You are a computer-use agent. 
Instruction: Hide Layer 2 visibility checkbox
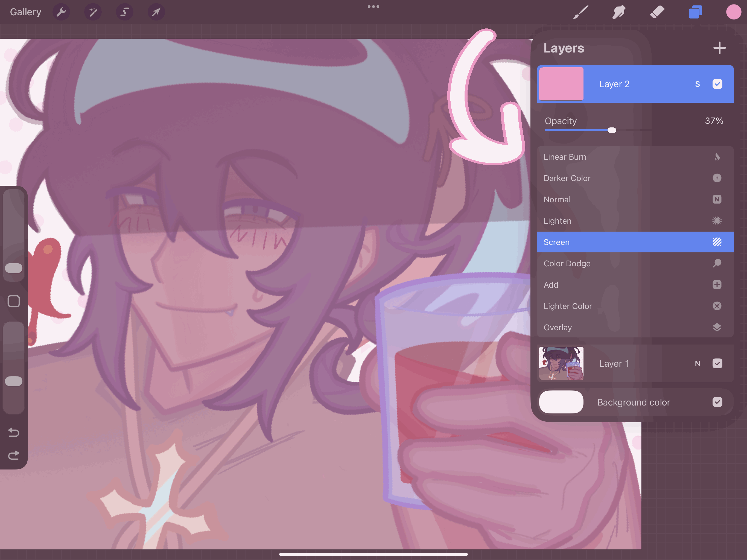(x=717, y=84)
